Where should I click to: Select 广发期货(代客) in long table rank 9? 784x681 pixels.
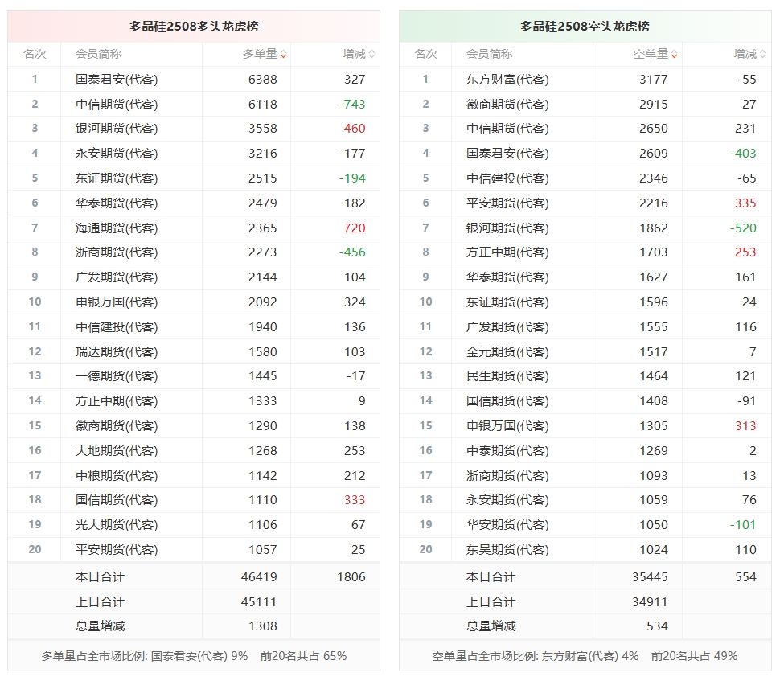pyautogui.click(x=117, y=277)
